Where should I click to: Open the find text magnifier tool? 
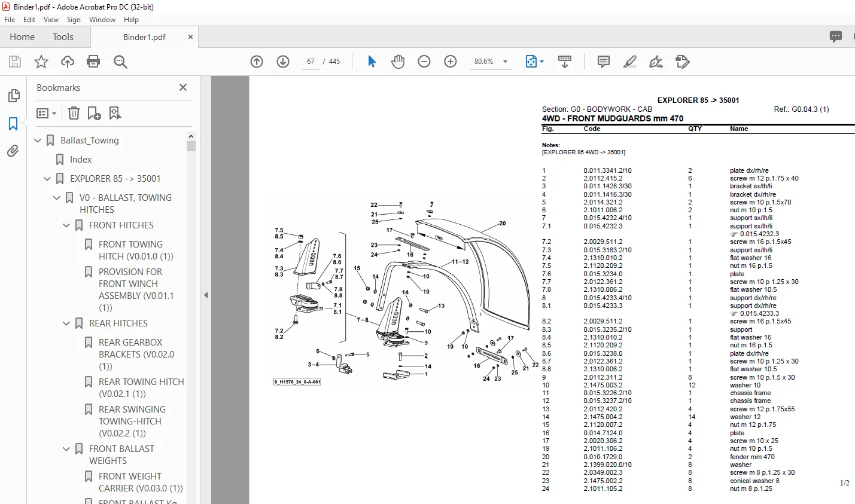tap(120, 62)
